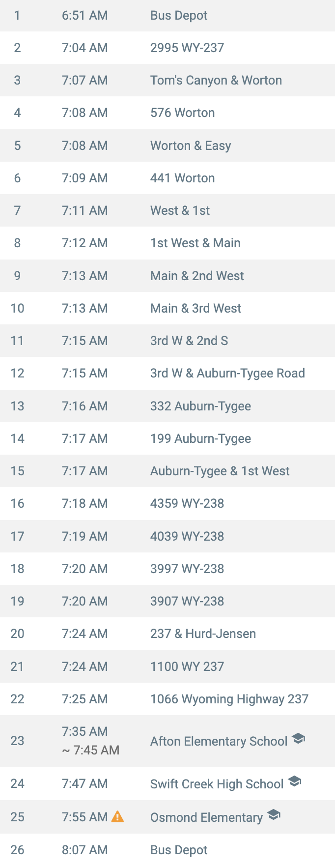This screenshot has width=335, height=868.
Task: Select the first Bus Depot stop at 6:51 AM
Action: [x=167, y=16]
